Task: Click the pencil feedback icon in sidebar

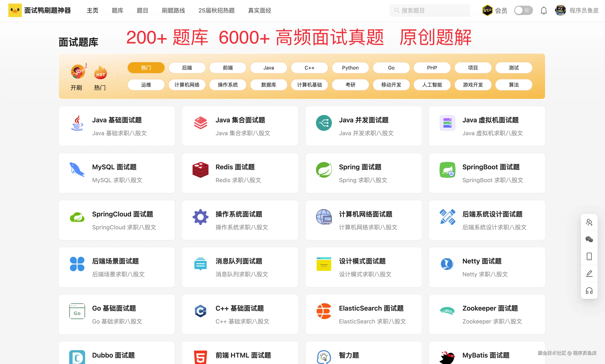Action: [x=589, y=273]
